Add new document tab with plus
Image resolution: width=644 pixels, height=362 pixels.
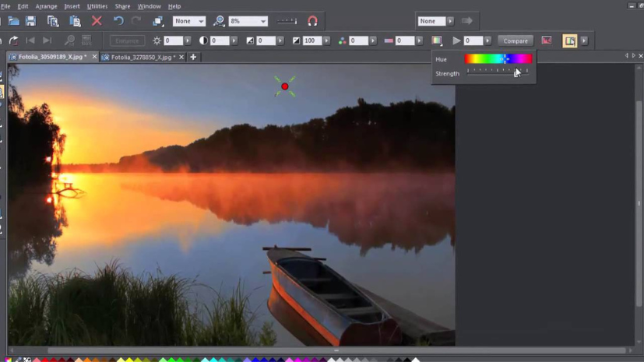pyautogui.click(x=193, y=57)
